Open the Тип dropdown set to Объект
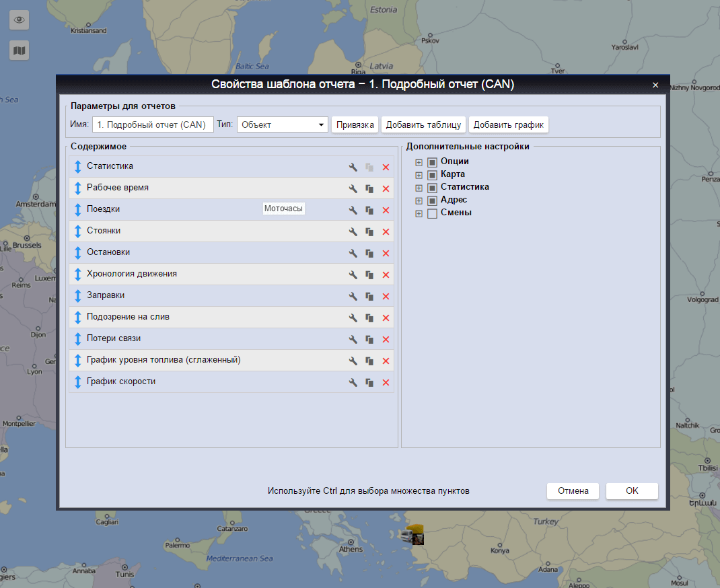This screenshot has width=720, height=588. click(282, 125)
